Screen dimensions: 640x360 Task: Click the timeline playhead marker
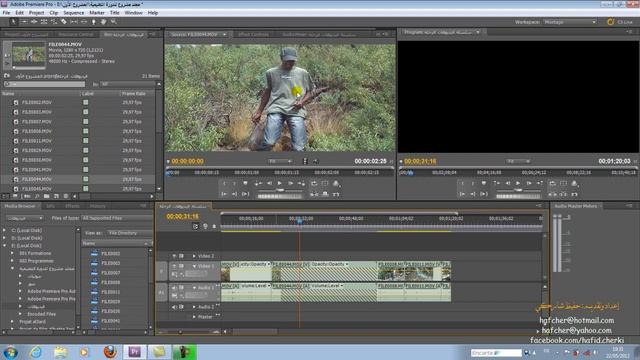click(x=300, y=221)
